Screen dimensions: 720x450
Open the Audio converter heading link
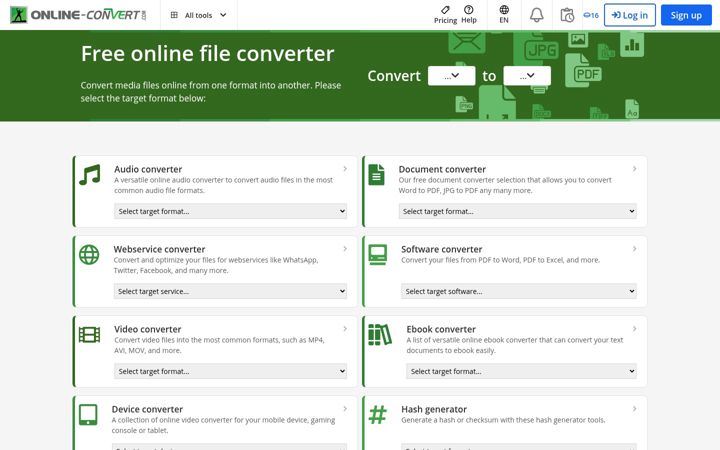pyautogui.click(x=148, y=169)
